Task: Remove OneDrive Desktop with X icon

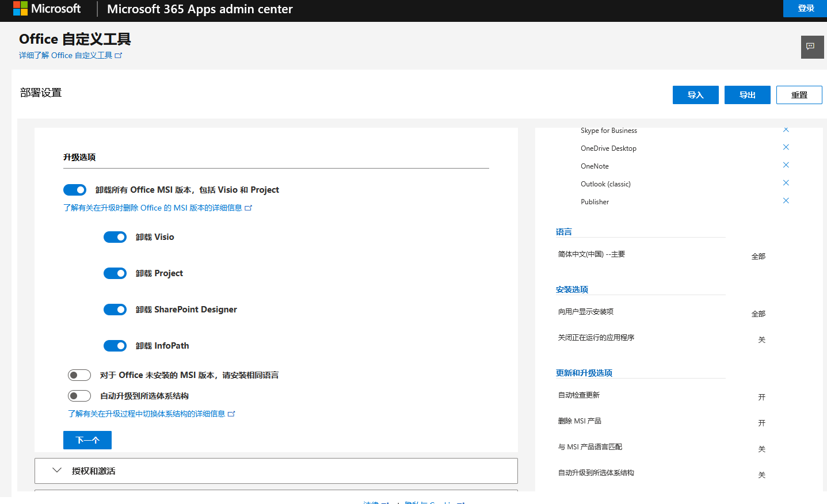Action: pos(786,147)
